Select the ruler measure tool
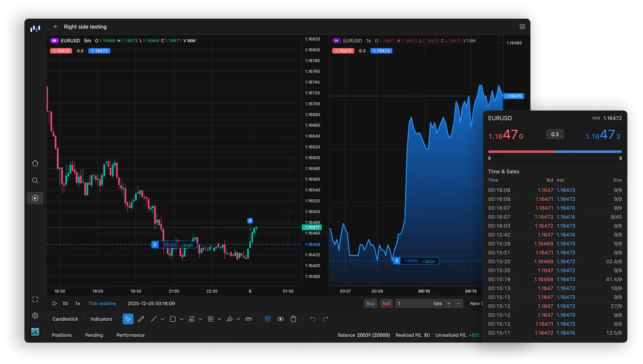Screen dimensions: 643x364 248,319
